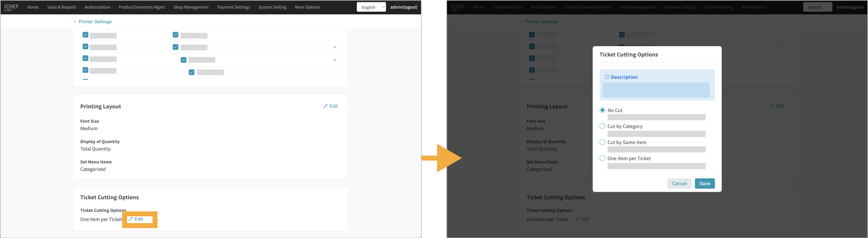
Task: Click the orange-highlighted Edit pencil icon
Action: pyautogui.click(x=131, y=219)
